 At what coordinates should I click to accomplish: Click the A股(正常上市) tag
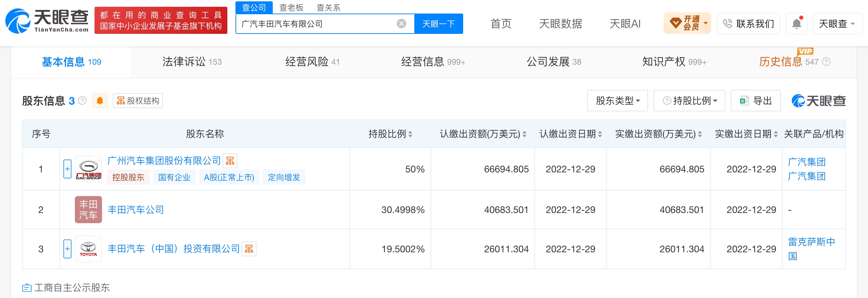(229, 177)
